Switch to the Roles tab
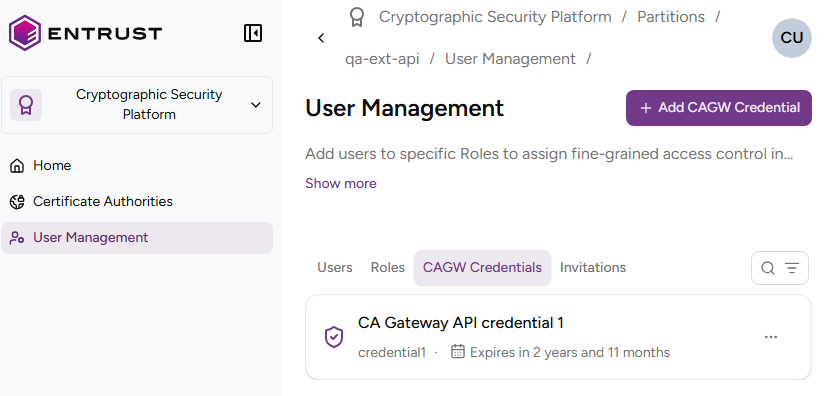 pos(388,268)
